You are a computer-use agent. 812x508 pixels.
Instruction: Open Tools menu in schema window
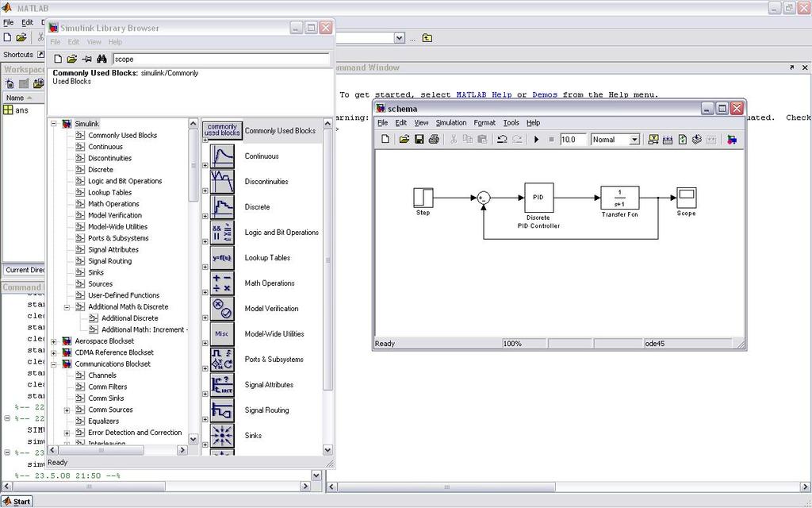(511, 123)
